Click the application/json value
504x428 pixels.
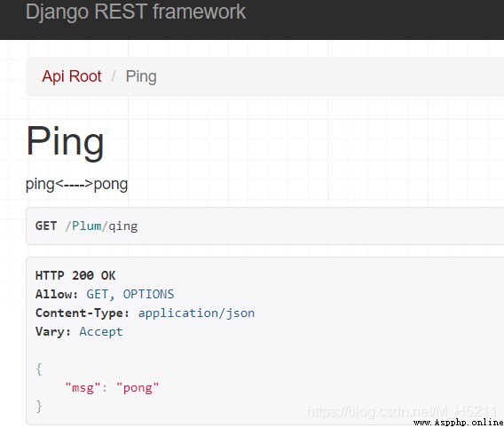click(x=196, y=313)
